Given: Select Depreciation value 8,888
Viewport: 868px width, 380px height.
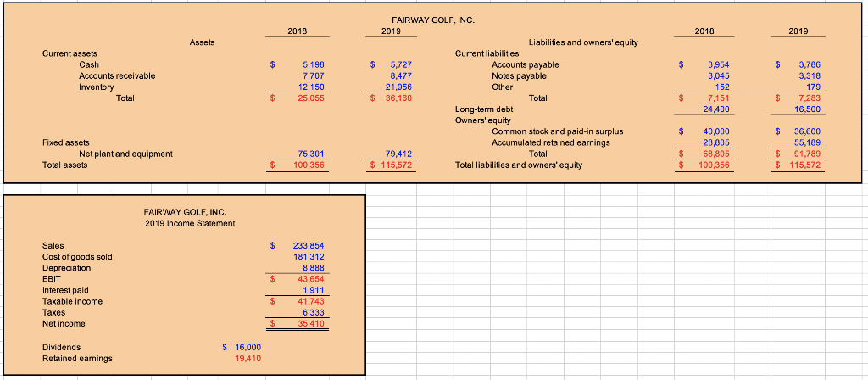Looking at the screenshot, I should pyautogui.click(x=314, y=267).
